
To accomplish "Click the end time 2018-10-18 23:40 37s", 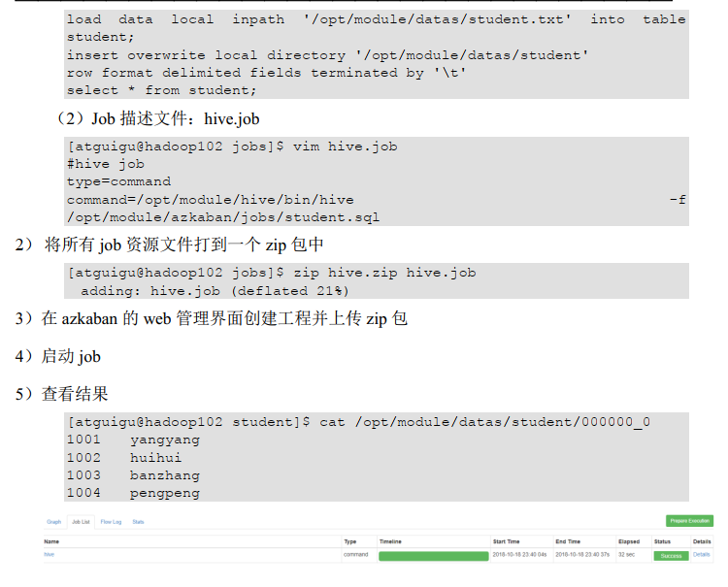I will coord(582,554).
